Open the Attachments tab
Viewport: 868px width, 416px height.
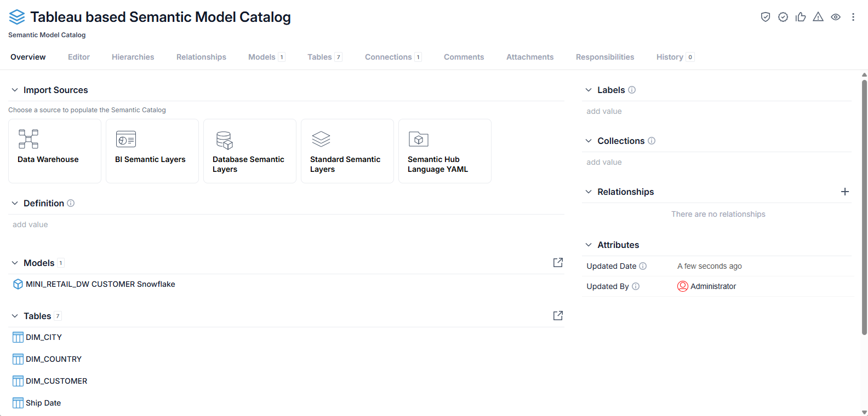tap(530, 57)
